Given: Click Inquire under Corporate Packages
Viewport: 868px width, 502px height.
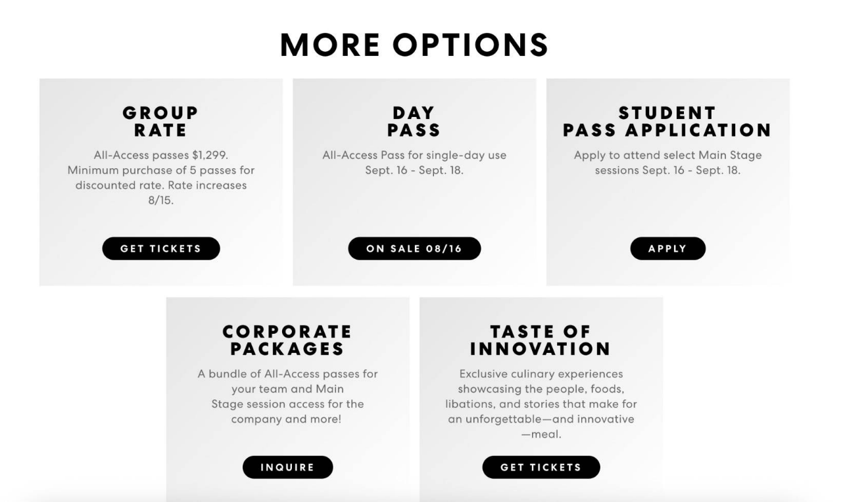Looking at the screenshot, I should (287, 467).
